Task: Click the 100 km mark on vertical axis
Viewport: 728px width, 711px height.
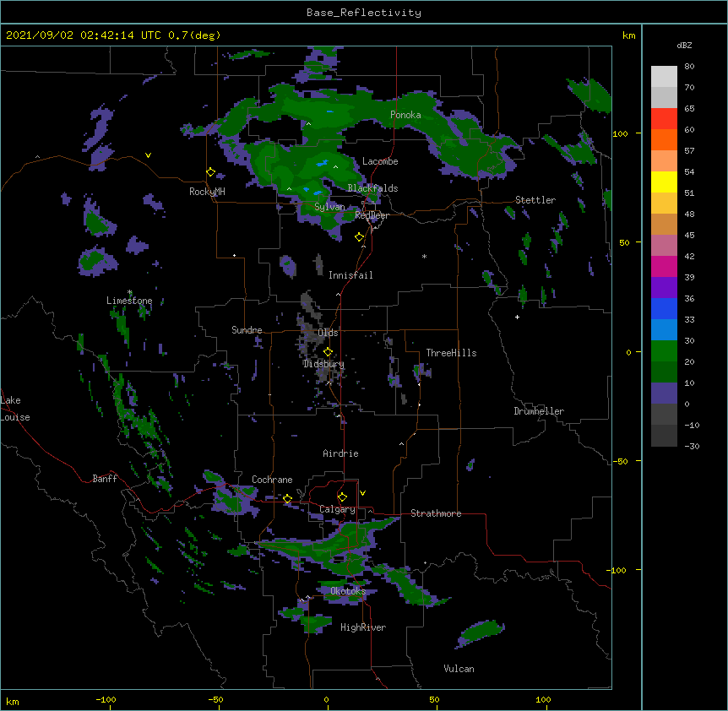Action: pos(620,133)
